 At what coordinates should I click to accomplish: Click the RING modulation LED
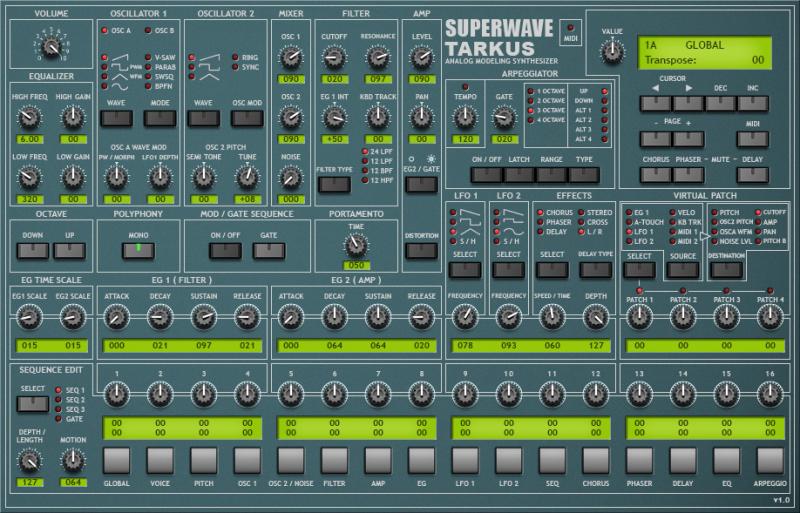tap(235, 57)
